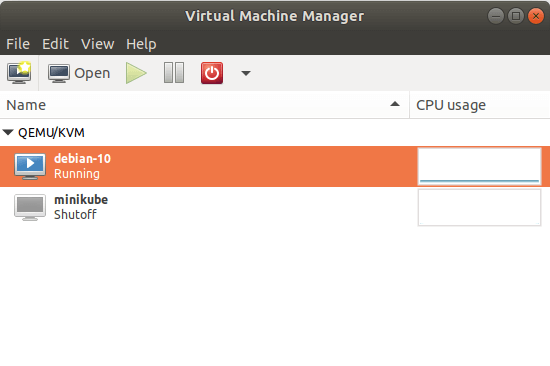Sort by the Name column header
550x366 pixels.
click(204, 105)
